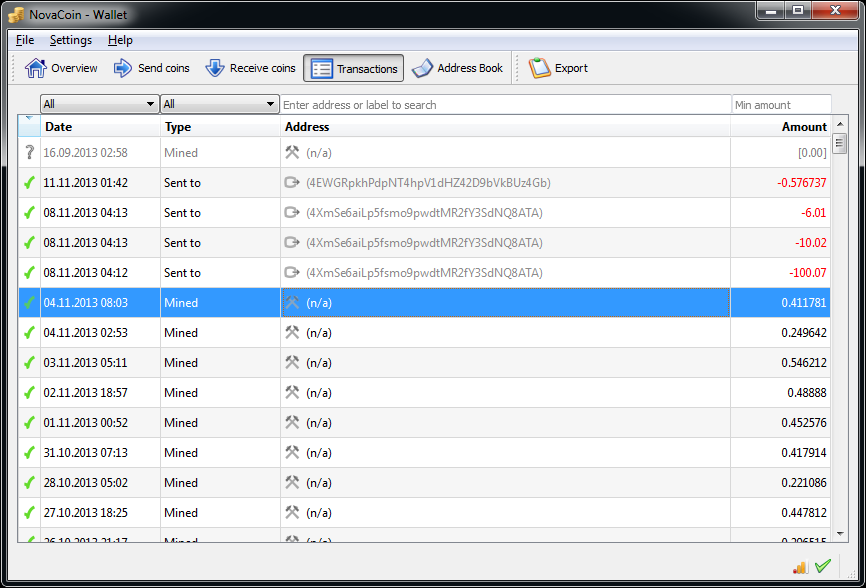This screenshot has width=866, height=588.
Task: Click the green sync checkmark in status bar
Action: coord(822,565)
